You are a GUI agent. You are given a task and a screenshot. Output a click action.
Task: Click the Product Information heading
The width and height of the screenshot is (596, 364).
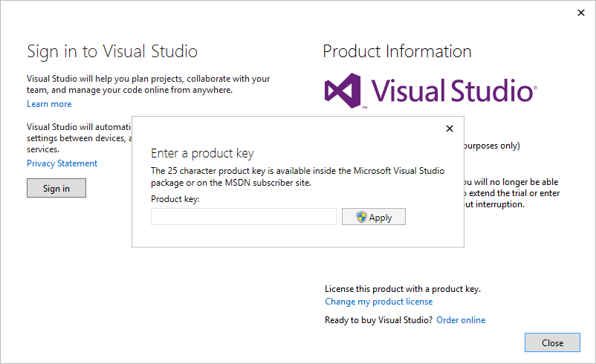[397, 51]
